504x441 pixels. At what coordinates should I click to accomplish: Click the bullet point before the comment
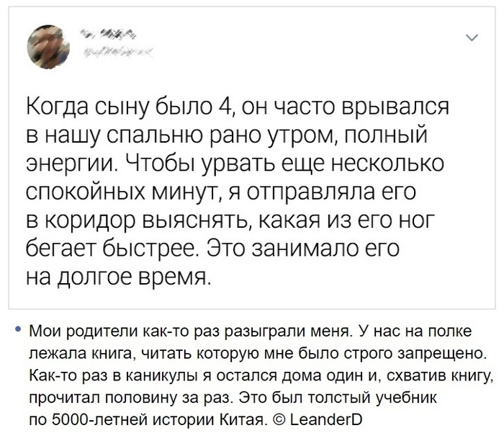(17, 329)
